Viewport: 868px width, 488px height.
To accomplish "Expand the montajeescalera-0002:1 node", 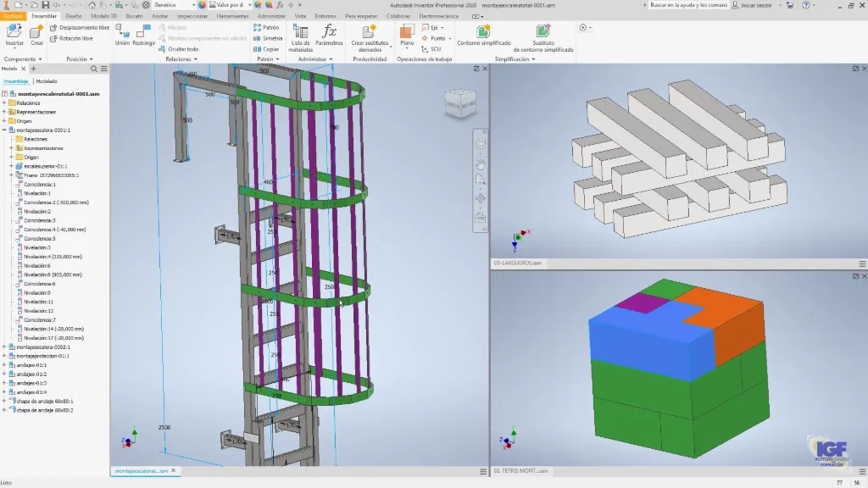I will click(4, 347).
